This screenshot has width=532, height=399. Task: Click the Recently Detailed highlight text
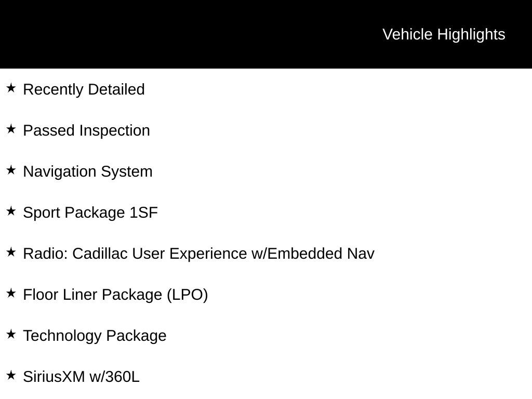click(84, 89)
